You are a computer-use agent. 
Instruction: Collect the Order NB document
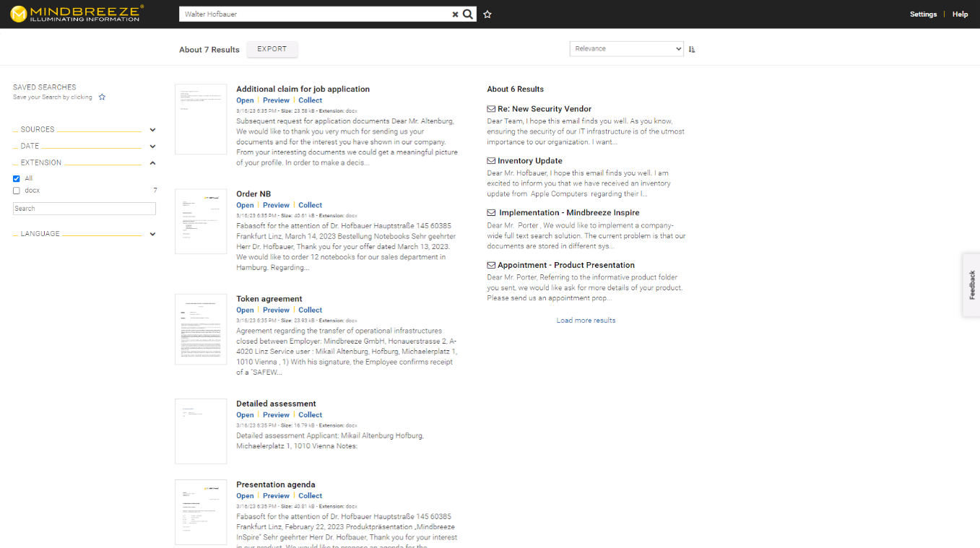(x=310, y=205)
